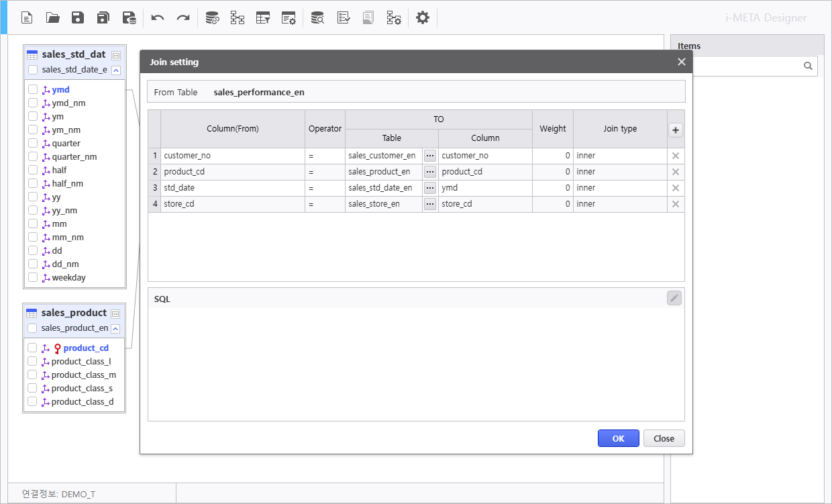Click the settings gear icon
This screenshot has height=504, width=832.
coord(422,18)
